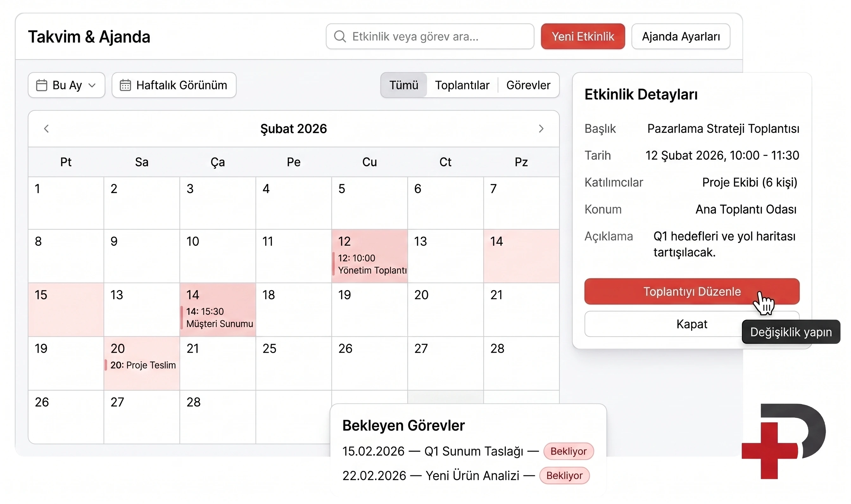Click calendar icon in Bu Ay button
This screenshot has height=504, width=851.
click(41, 85)
